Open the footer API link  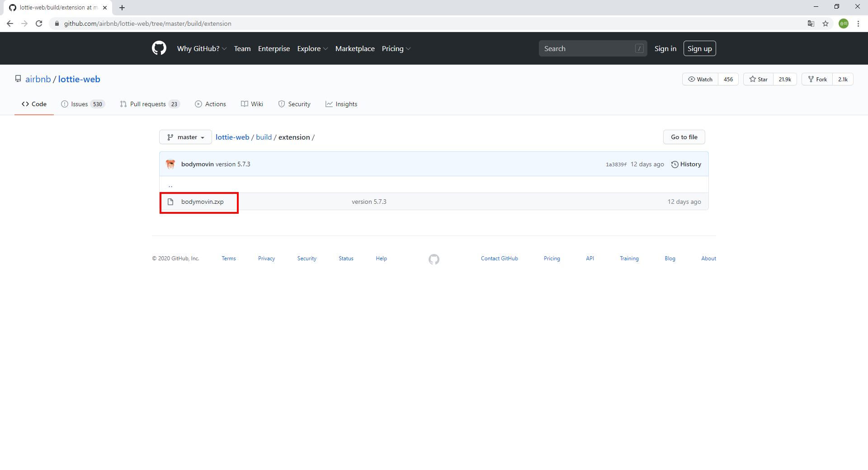[590, 258]
